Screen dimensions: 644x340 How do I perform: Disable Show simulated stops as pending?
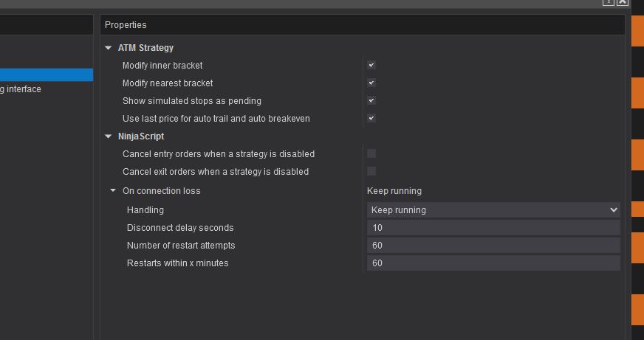pyautogui.click(x=371, y=101)
